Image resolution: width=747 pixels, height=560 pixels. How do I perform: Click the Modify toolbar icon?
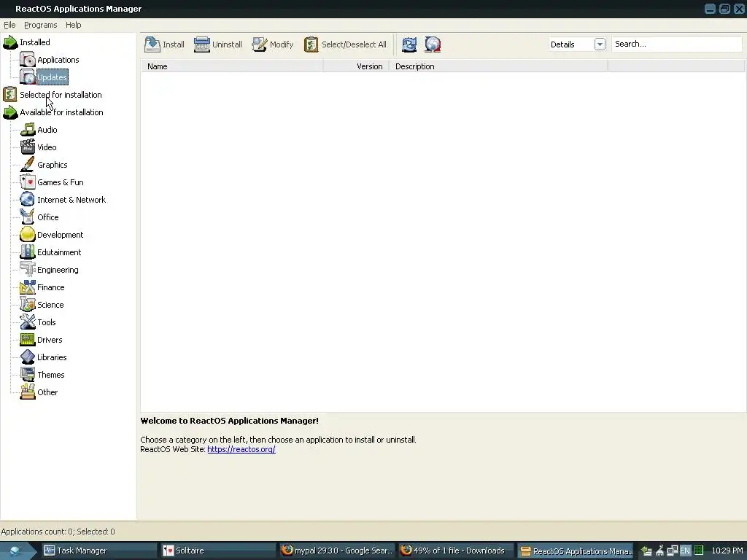260,44
